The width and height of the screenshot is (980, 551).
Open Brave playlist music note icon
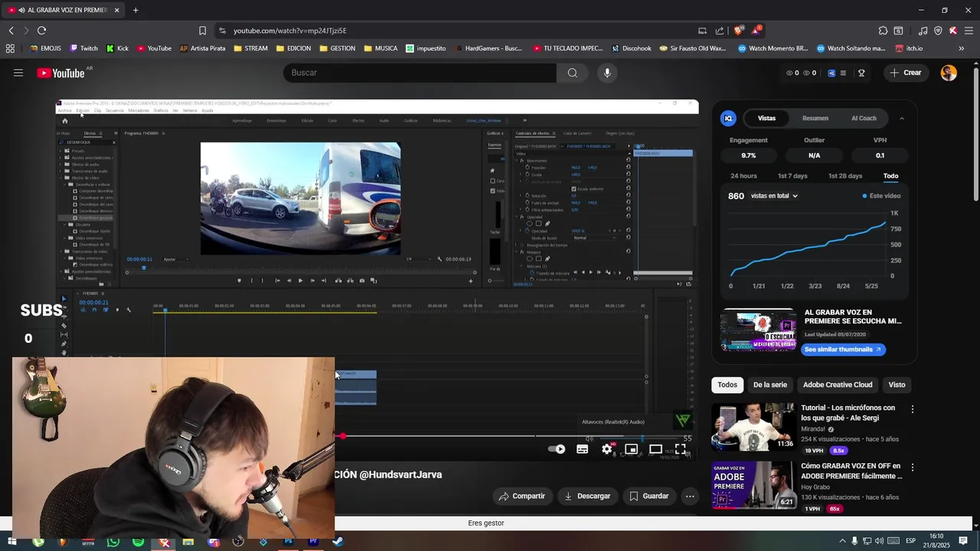[x=923, y=31]
